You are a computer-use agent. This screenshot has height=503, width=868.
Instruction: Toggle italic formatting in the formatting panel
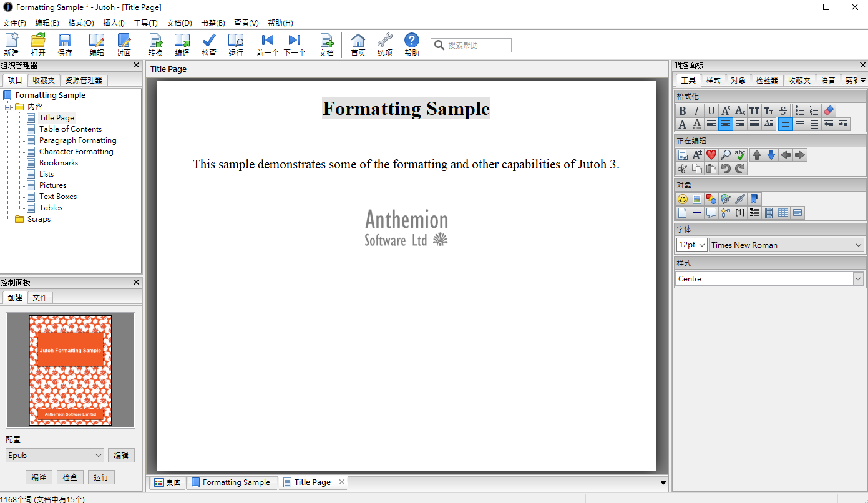point(697,110)
